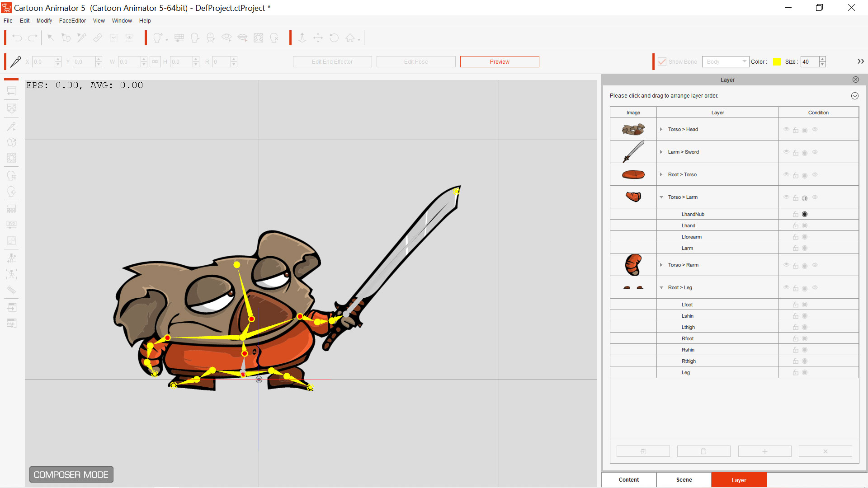Viewport: 868px width, 488px height.
Task: Click the hatched mask editor icon
Action: [258, 38]
